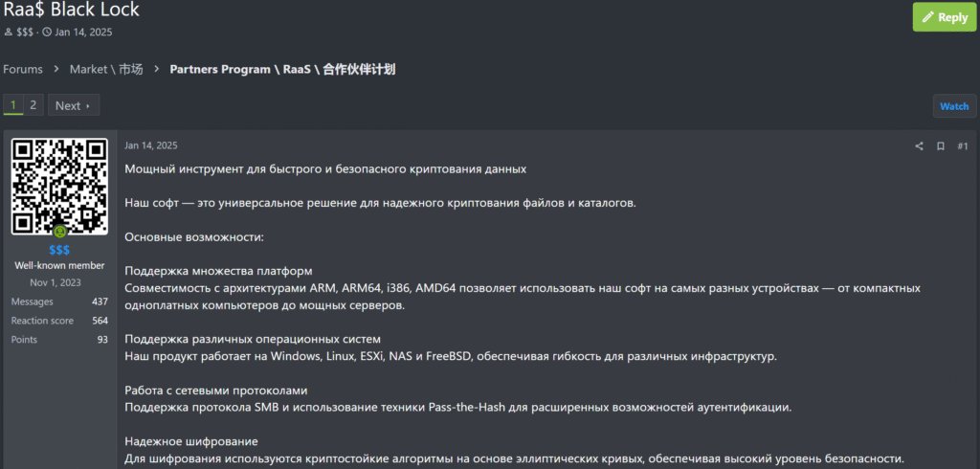Click the green online status badge on avatar
The width and height of the screenshot is (980, 469).
[60, 232]
